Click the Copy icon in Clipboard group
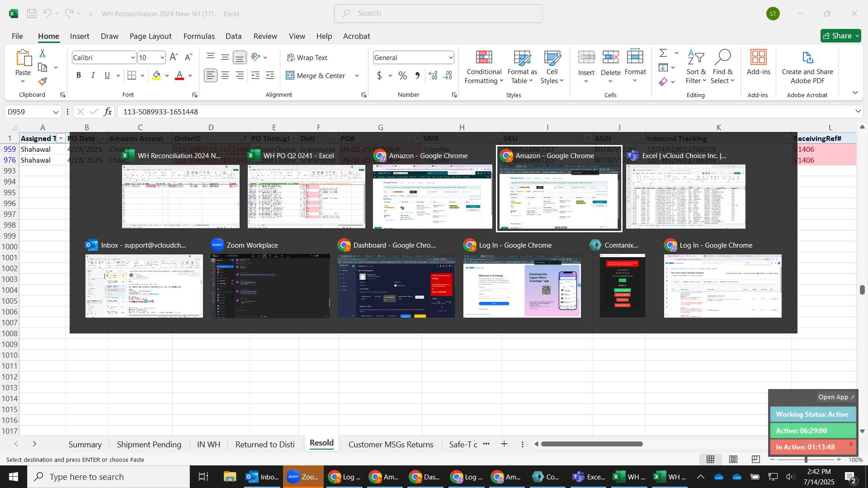 pyautogui.click(x=42, y=67)
